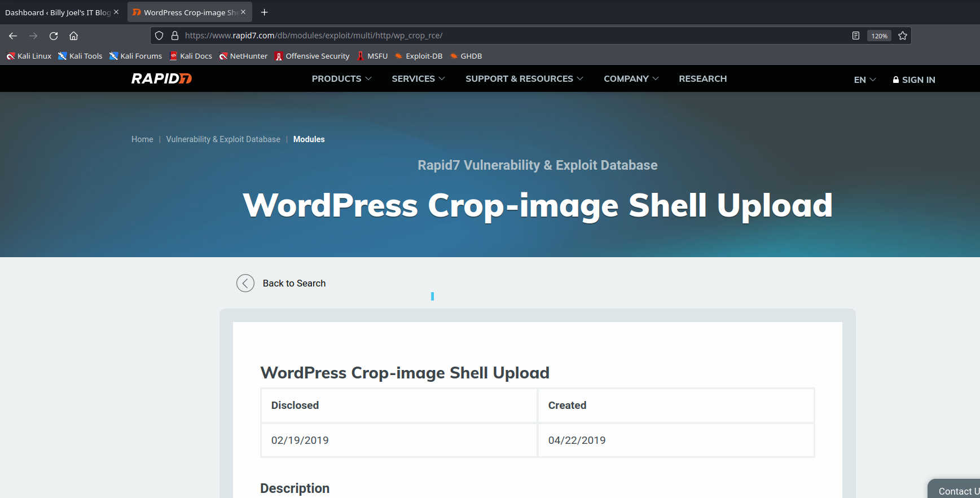Click the URL address field
The width and height of the screenshot is (980, 498).
pyautogui.click(x=508, y=36)
